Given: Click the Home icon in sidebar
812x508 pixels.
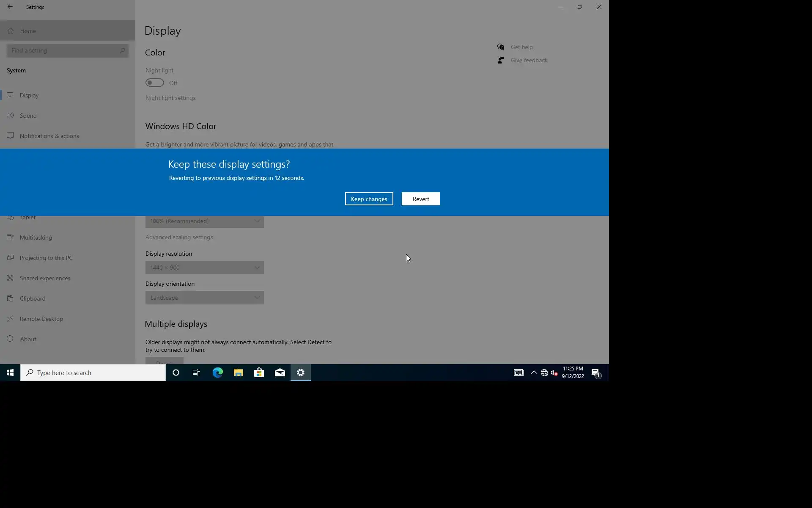Looking at the screenshot, I should pos(11,31).
